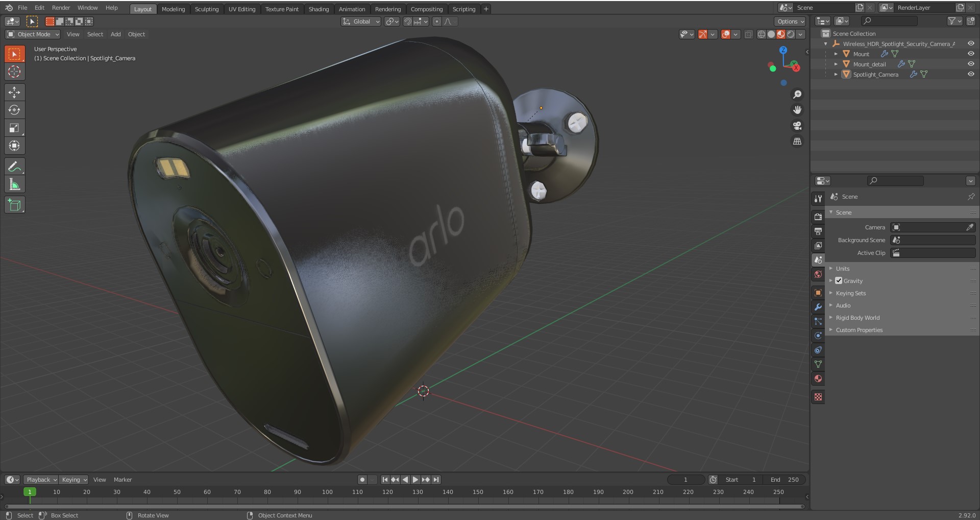Activate the Select Box tool

pos(14,54)
